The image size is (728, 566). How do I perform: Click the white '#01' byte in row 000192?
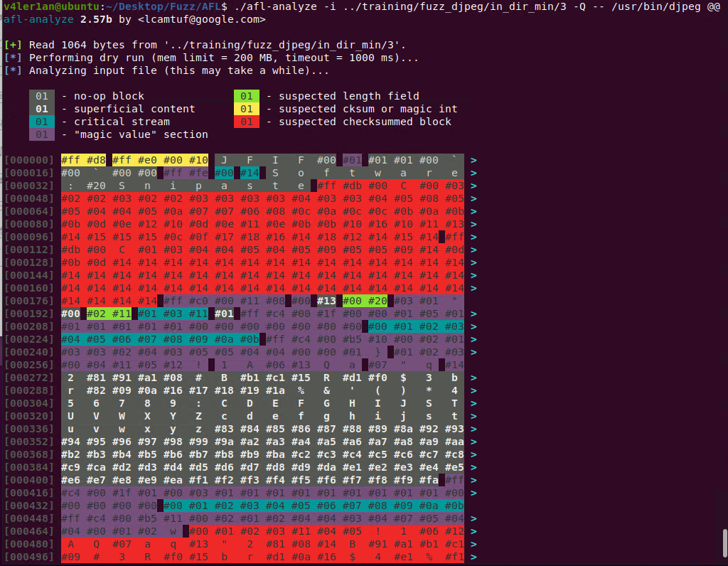224,314
